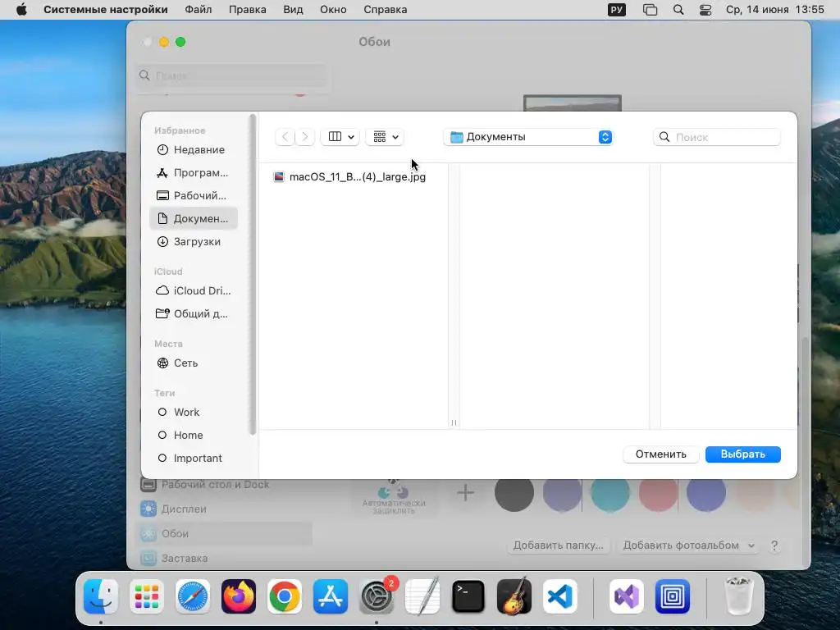The height and width of the screenshot is (630, 840).
Task: Click the column resize handle
Action: (454, 422)
